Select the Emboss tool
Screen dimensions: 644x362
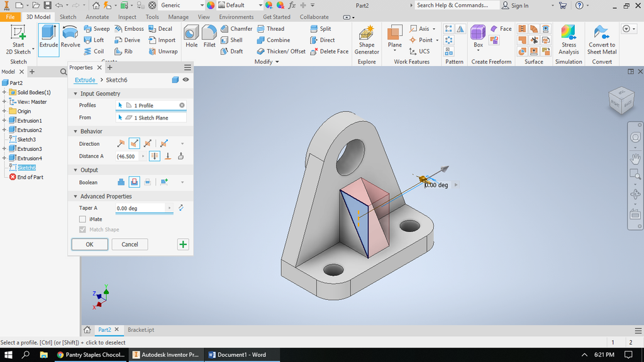pyautogui.click(x=129, y=29)
